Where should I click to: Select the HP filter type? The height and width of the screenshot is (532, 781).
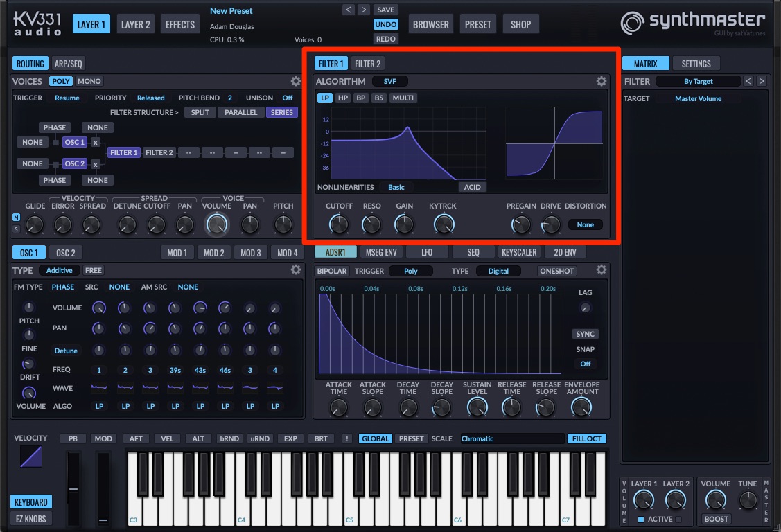point(342,98)
